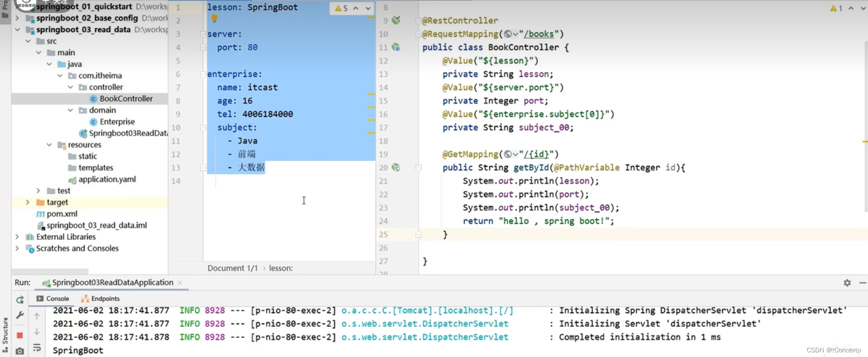
Task: Fold the server block in the yaml file
Action: [203, 34]
